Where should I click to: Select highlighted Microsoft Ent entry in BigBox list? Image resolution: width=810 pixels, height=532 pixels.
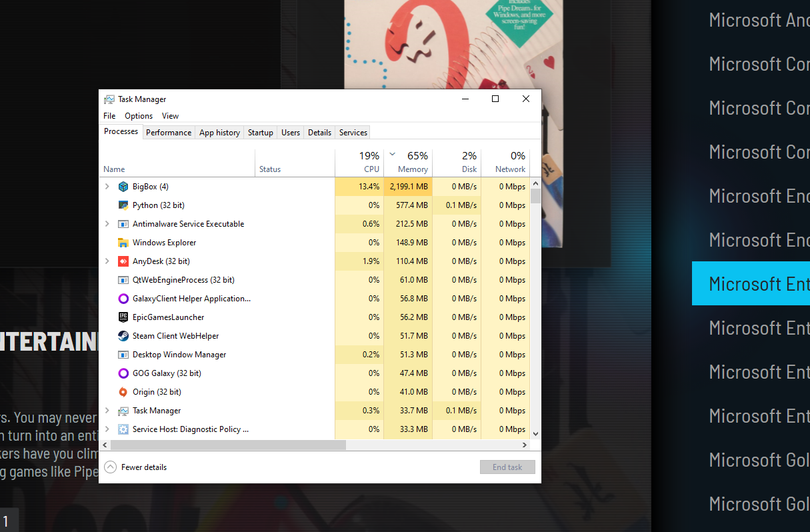751,283
